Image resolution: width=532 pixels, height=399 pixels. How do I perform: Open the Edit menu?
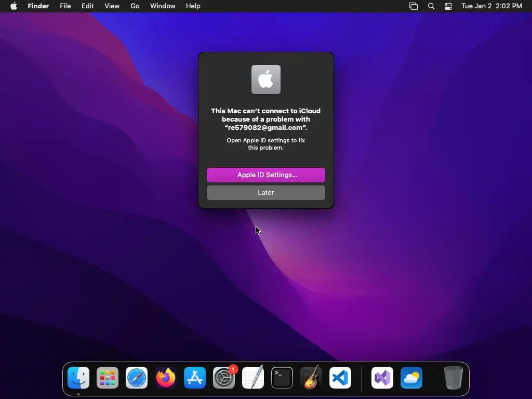tap(87, 6)
